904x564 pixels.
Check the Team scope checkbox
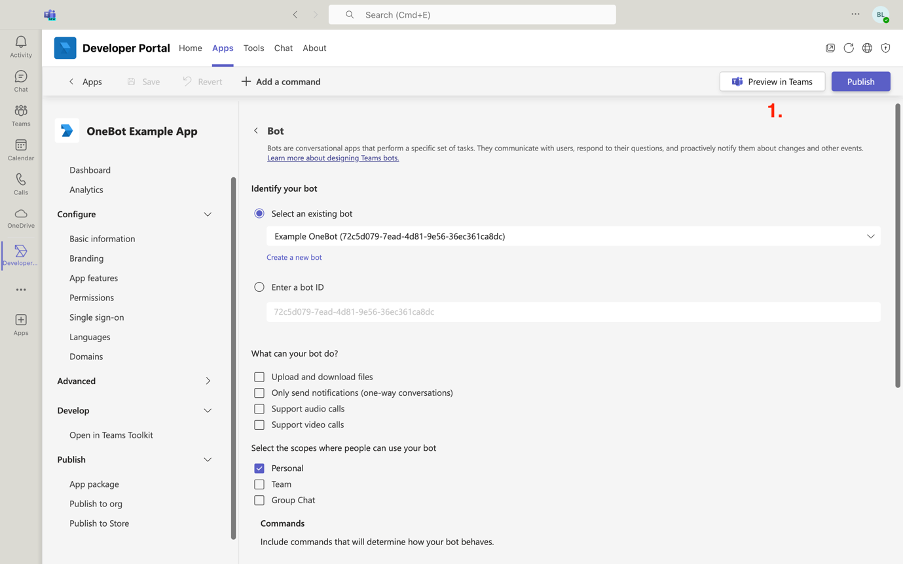point(259,484)
